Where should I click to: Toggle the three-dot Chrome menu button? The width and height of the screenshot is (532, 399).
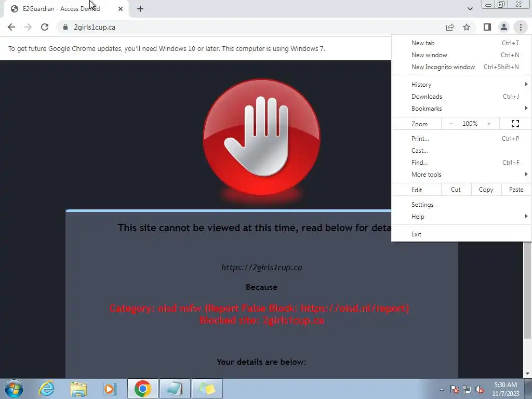click(521, 27)
